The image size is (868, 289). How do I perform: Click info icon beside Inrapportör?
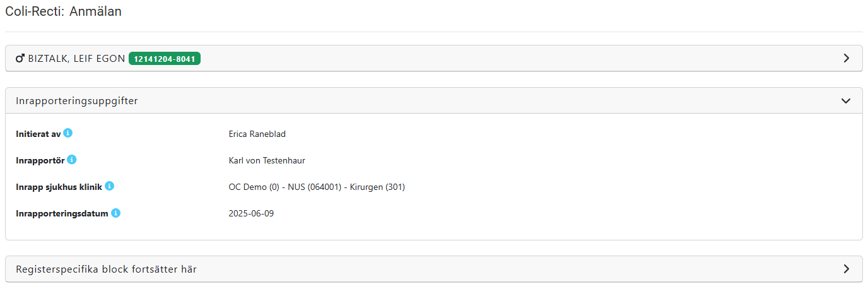tap(72, 160)
